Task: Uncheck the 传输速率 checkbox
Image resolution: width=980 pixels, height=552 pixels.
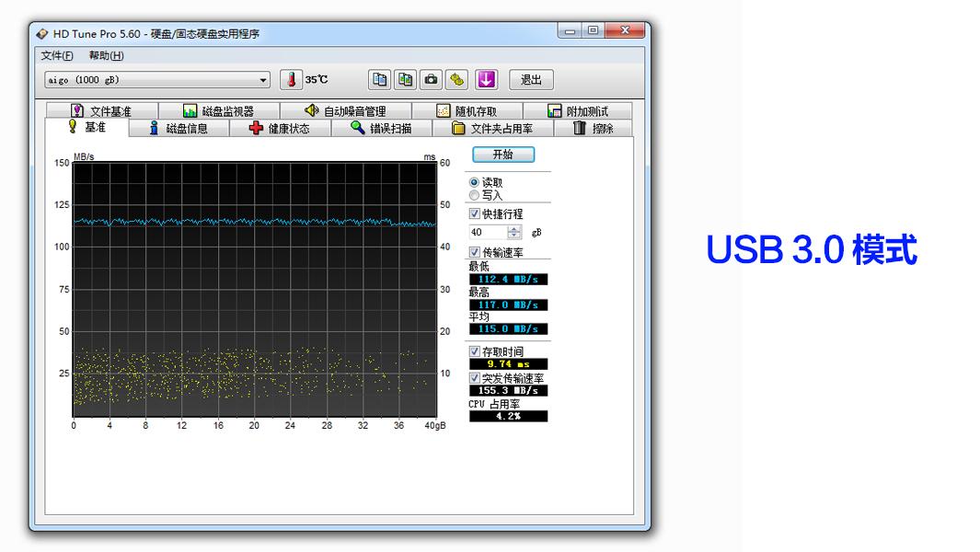Action: click(x=475, y=252)
